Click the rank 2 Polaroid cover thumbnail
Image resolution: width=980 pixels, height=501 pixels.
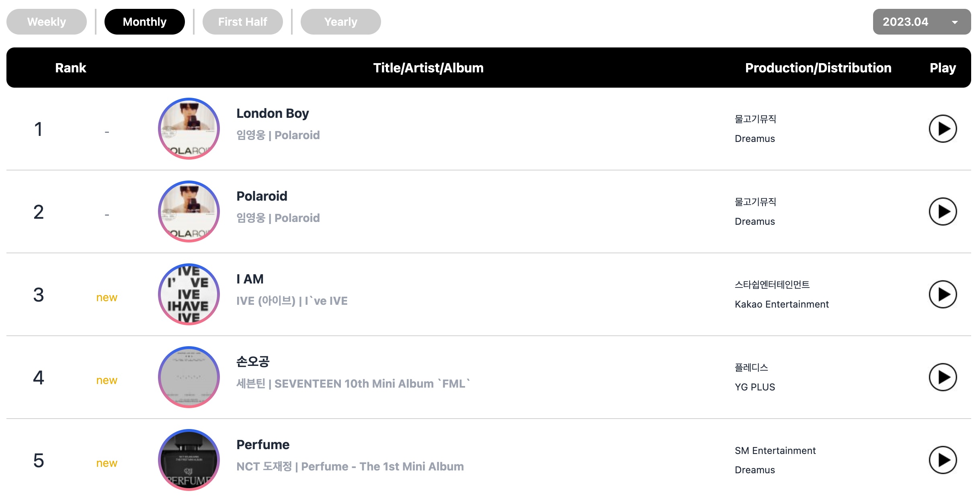[x=189, y=211]
